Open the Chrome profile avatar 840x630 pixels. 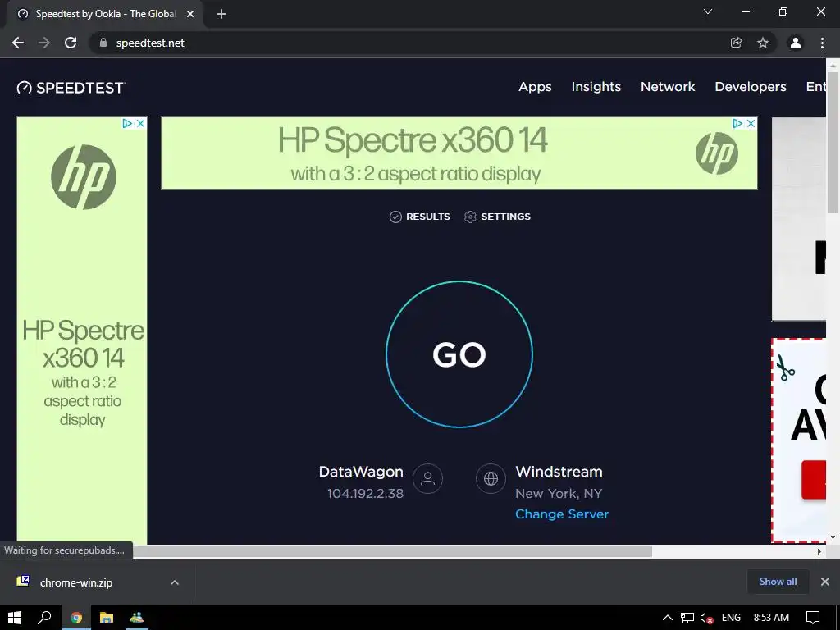796,43
